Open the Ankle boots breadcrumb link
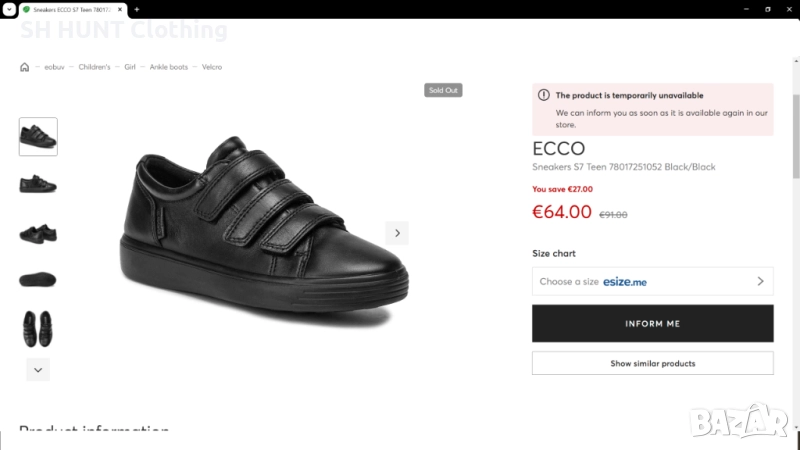This screenshot has height=450, width=800. pyautogui.click(x=169, y=67)
